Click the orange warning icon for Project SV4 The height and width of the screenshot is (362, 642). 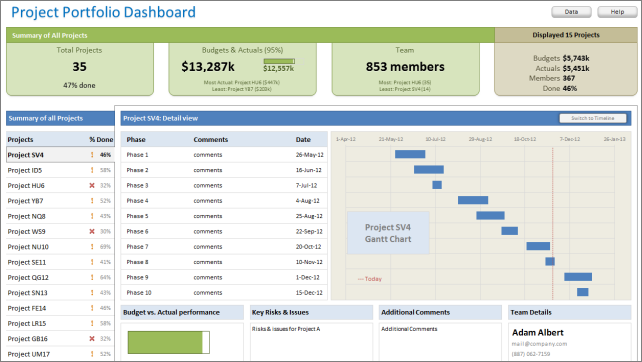(92, 155)
